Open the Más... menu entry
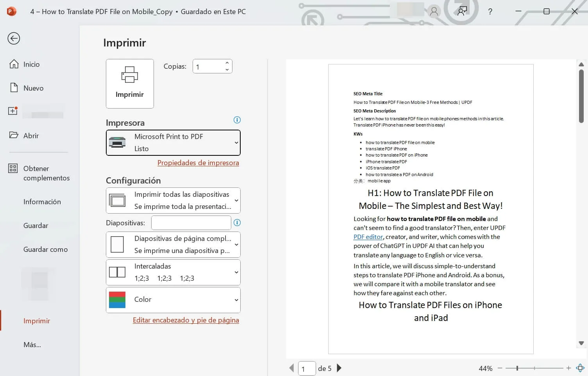Viewport: 588px width, 376px height. 32,345
